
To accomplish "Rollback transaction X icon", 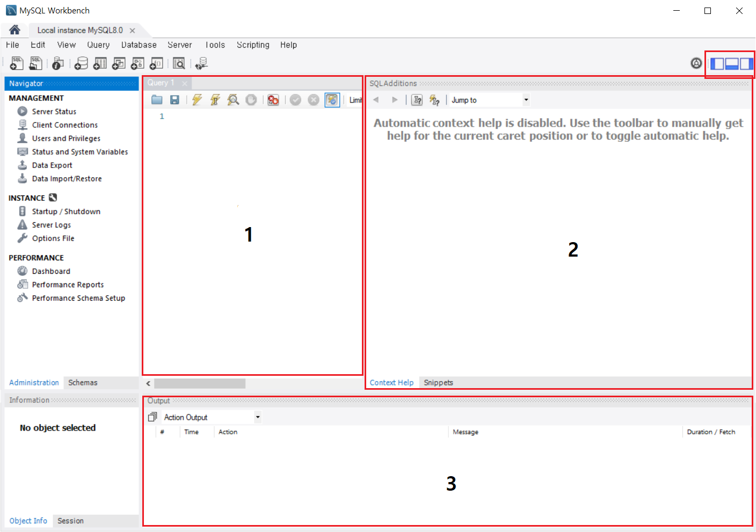I will click(314, 100).
